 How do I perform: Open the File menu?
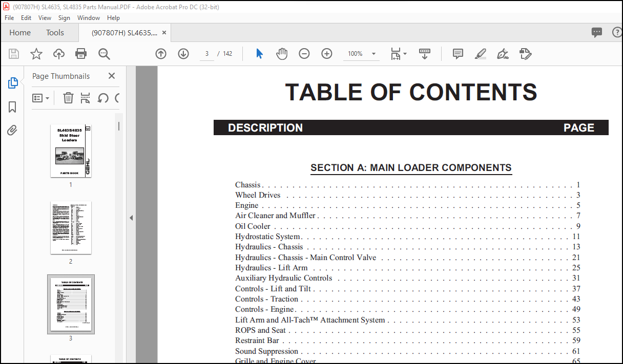9,17
